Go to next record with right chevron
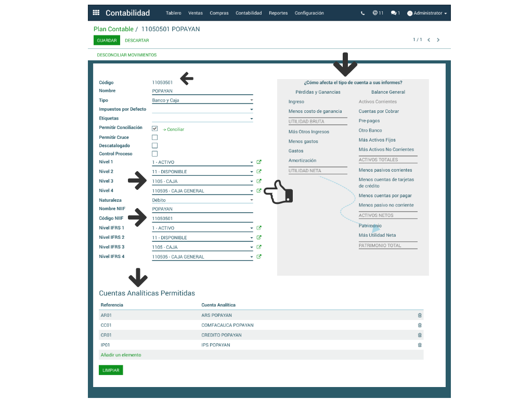532x399 pixels. pos(438,40)
